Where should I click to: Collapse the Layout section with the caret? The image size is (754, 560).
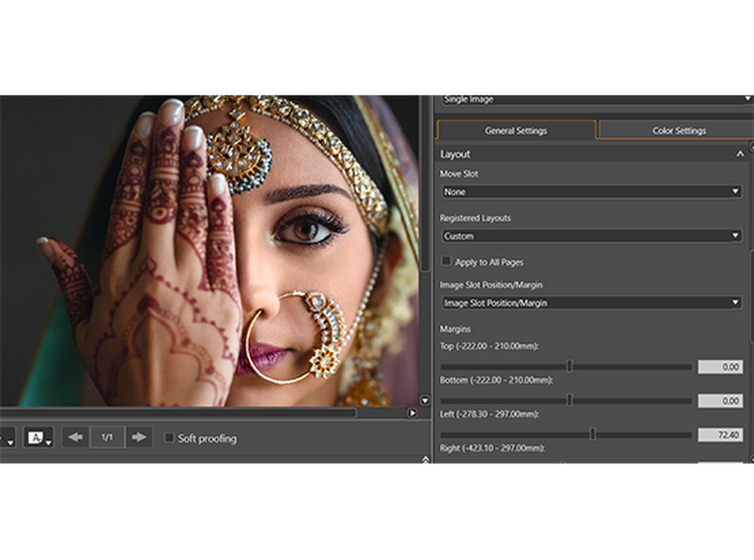pyautogui.click(x=740, y=154)
